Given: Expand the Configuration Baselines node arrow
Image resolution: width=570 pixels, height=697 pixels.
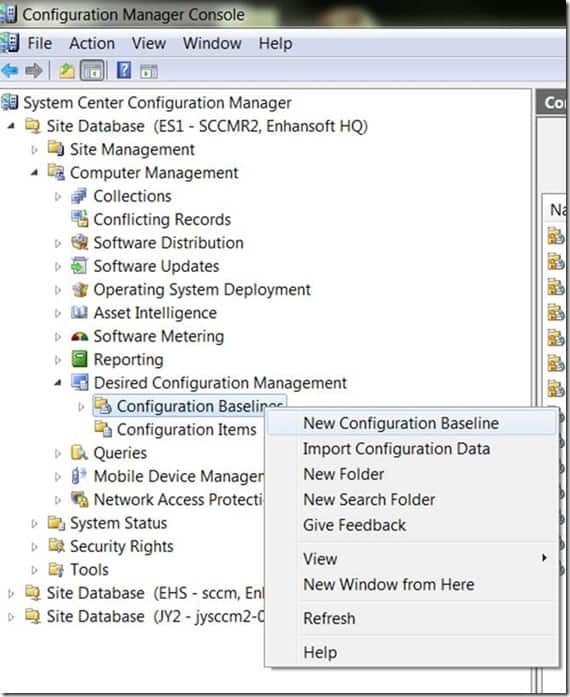Looking at the screenshot, I should [x=81, y=406].
